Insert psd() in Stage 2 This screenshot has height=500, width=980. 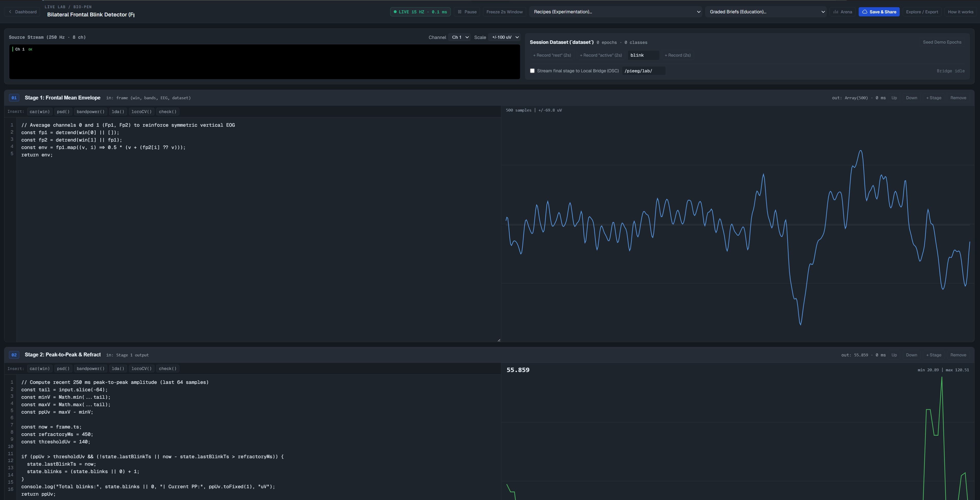point(63,368)
